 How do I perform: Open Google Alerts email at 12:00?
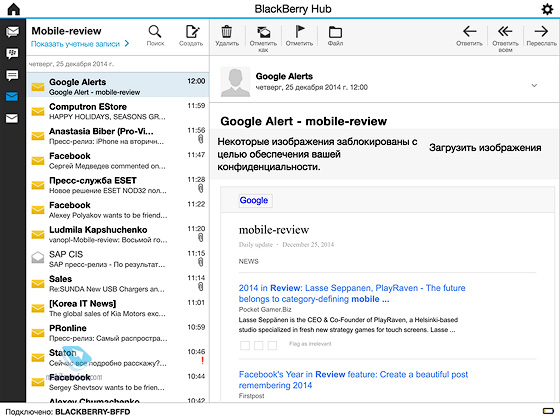click(118, 85)
